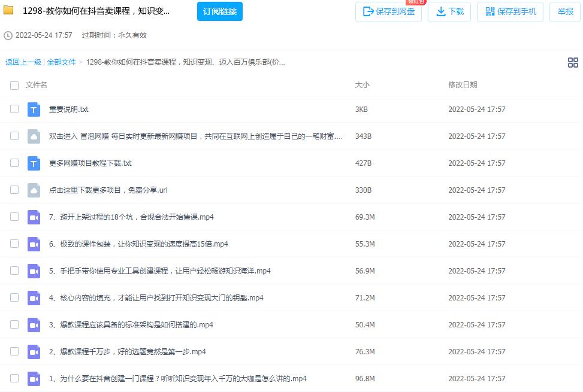
Task: Click text file icon for 重要说明.txt
Action: point(34,110)
